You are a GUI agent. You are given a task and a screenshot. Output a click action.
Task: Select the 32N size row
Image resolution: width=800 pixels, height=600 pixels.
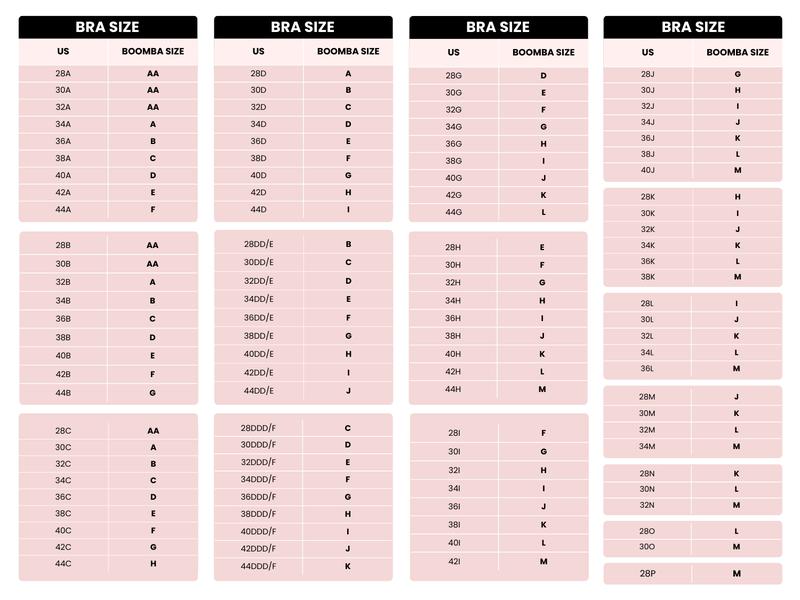tap(692, 506)
